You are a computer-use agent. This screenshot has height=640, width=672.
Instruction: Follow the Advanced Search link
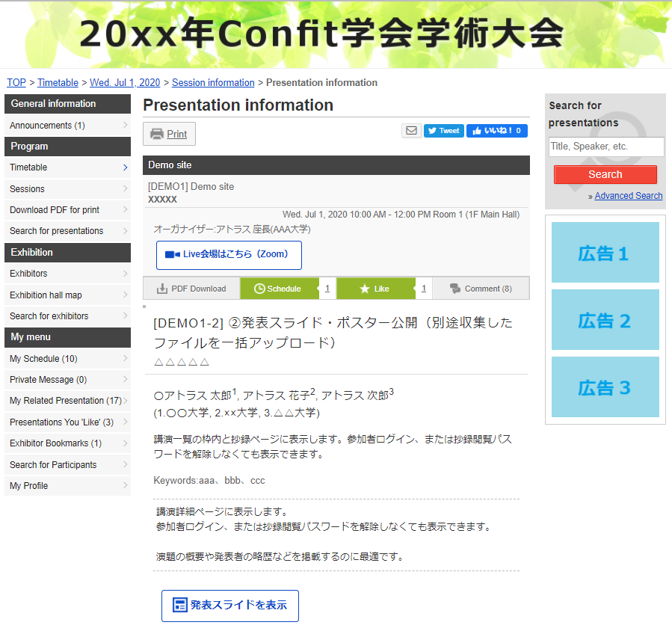coord(628,196)
